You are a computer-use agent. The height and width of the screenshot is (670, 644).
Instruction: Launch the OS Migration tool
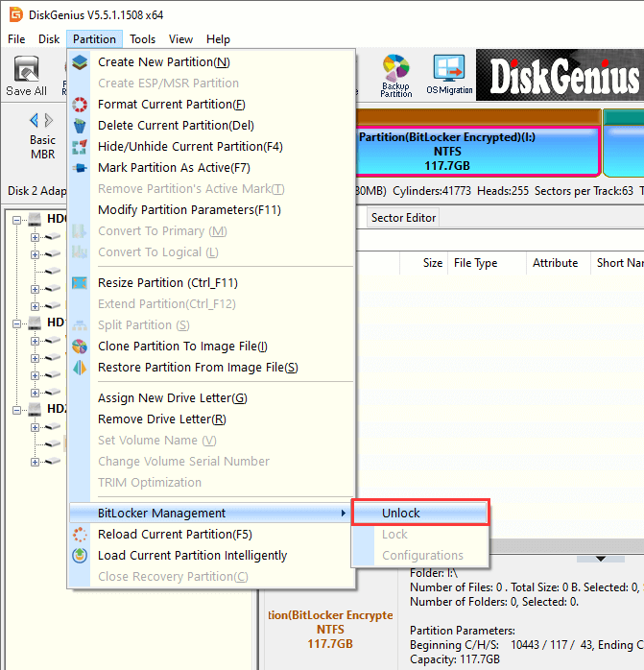click(449, 75)
